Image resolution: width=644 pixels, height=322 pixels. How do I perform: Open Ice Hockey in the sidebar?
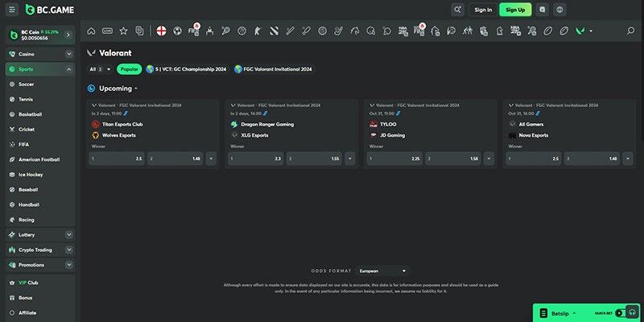[x=40, y=175]
